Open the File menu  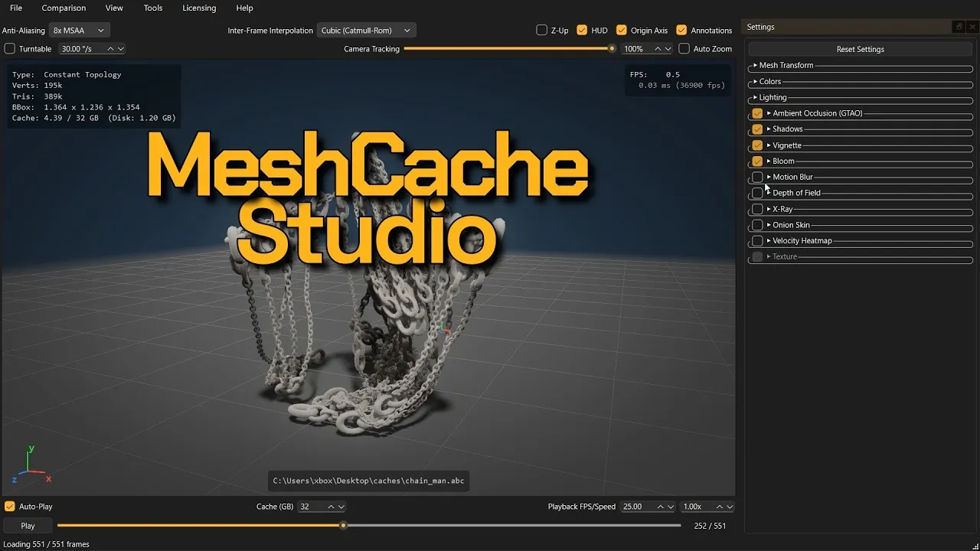pyautogui.click(x=16, y=8)
